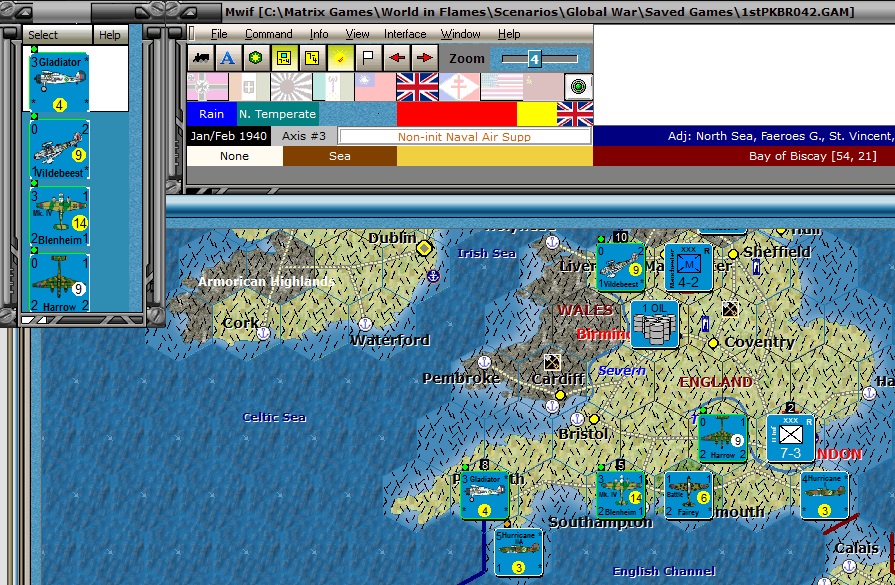This screenshot has width=895, height=585.
Task: Click the blue letter A toolbar icon
Action: [227, 58]
